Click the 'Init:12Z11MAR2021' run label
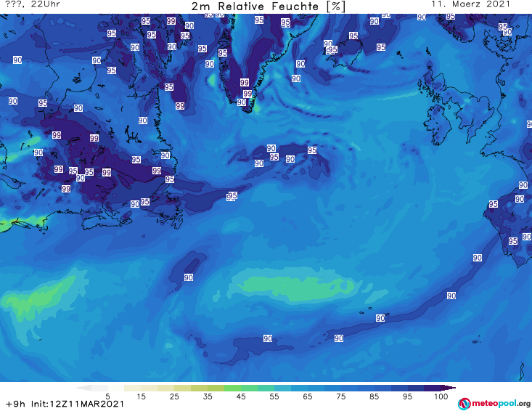The height and width of the screenshot is (411, 532). 78,404
